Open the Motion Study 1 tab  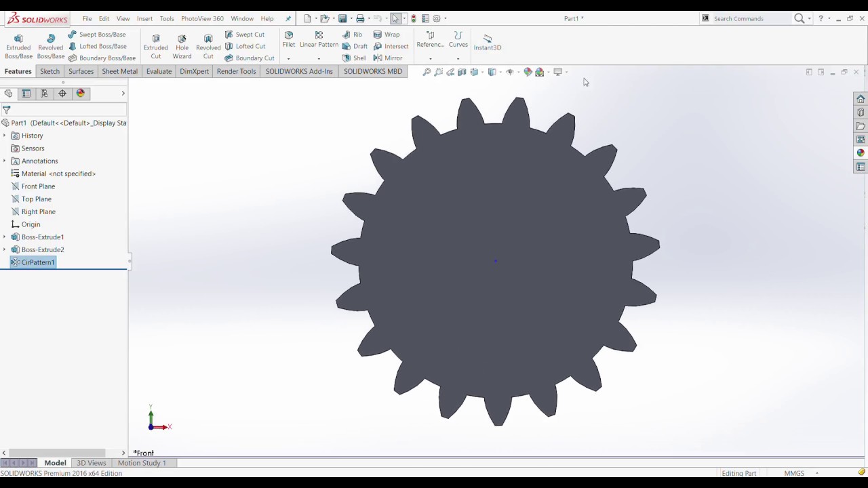click(x=142, y=463)
